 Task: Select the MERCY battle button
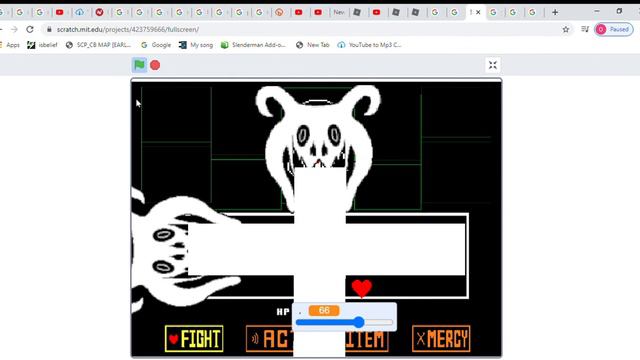tap(441, 338)
